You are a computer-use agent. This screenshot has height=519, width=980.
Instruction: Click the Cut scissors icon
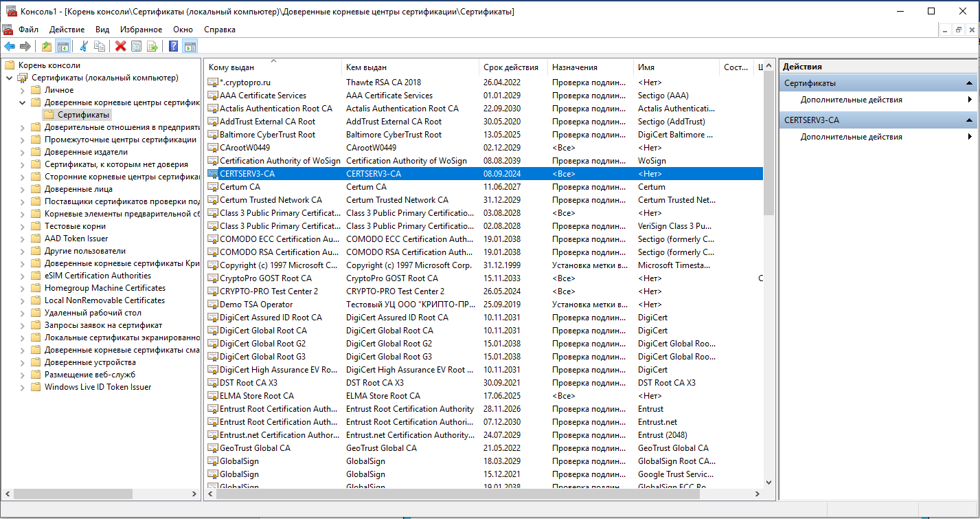click(x=84, y=46)
